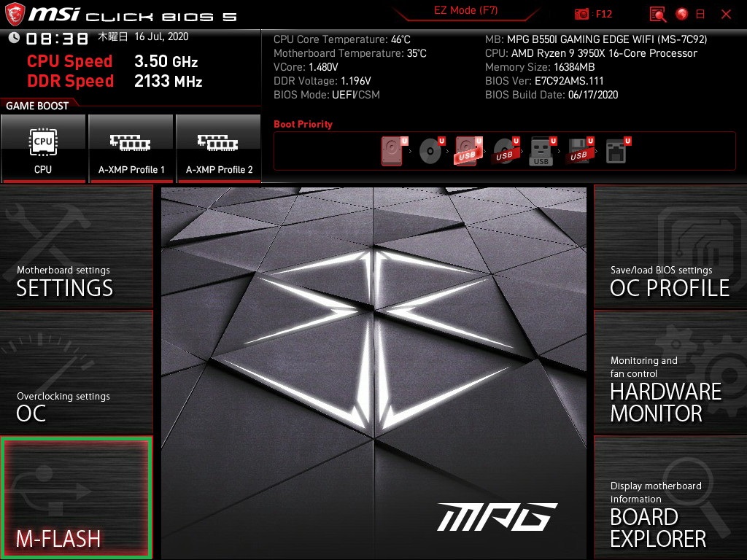
Task: Close the BIOS with the X button
Action: pyautogui.click(x=726, y=15)
